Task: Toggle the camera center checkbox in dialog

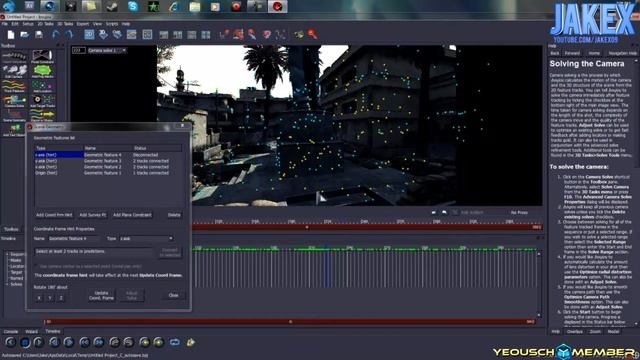Action: (37, 266)
